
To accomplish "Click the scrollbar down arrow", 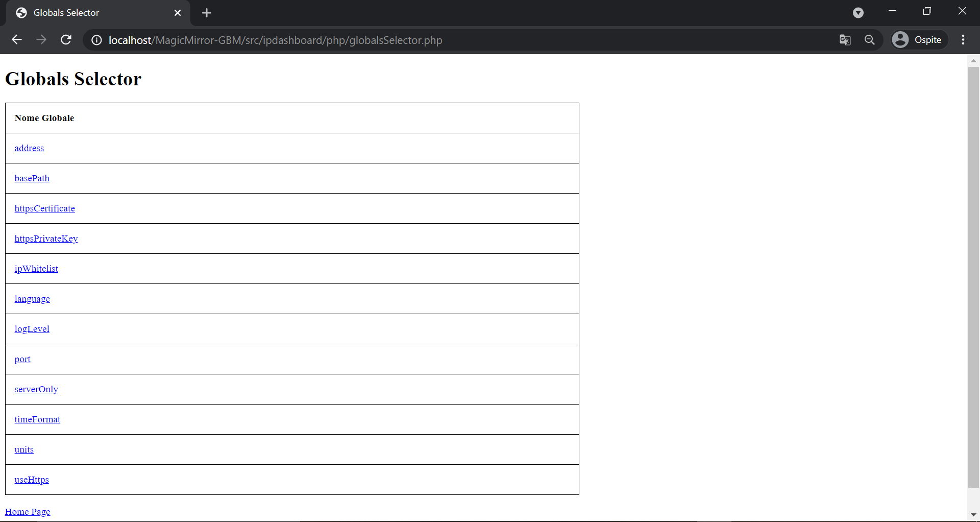I will click(x=973, y=515).
